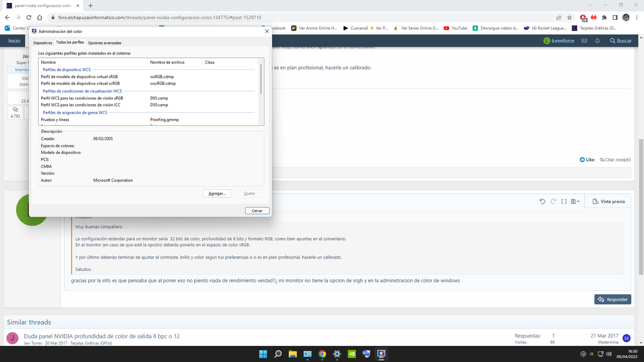
Task: Undo in the reply editor
Action: [x=542, y=202]
